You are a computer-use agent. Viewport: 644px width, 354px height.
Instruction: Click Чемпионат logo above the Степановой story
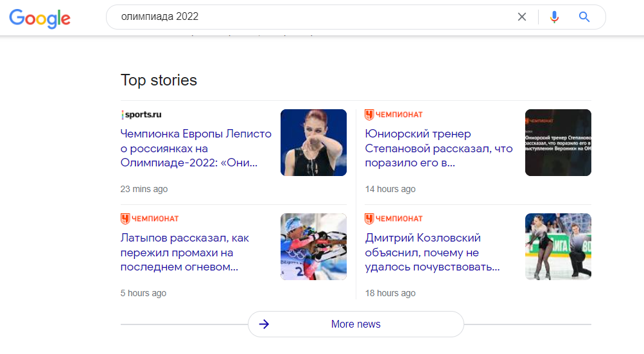coord(394,115)
